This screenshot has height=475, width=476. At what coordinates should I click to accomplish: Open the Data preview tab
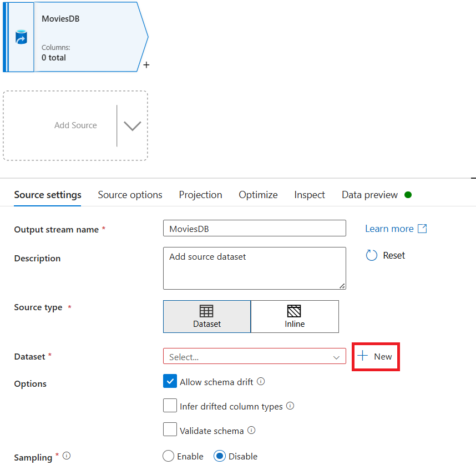pos(369,195)
